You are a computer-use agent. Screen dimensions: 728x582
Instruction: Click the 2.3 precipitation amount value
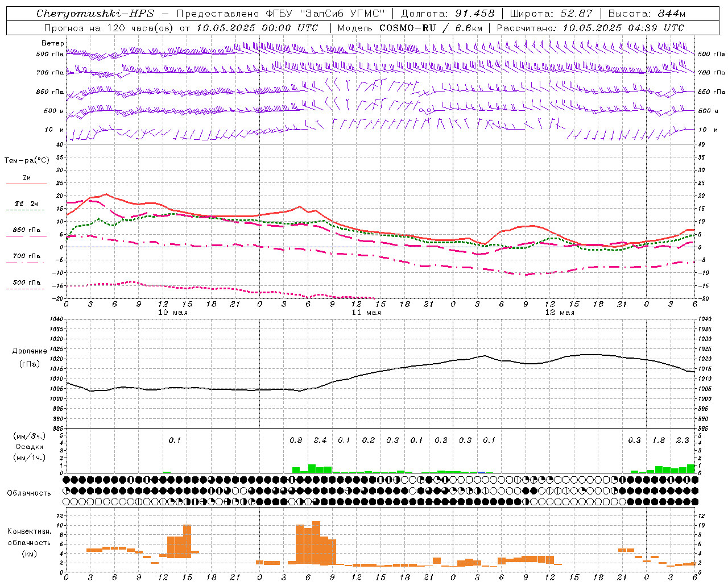[682, 440]
